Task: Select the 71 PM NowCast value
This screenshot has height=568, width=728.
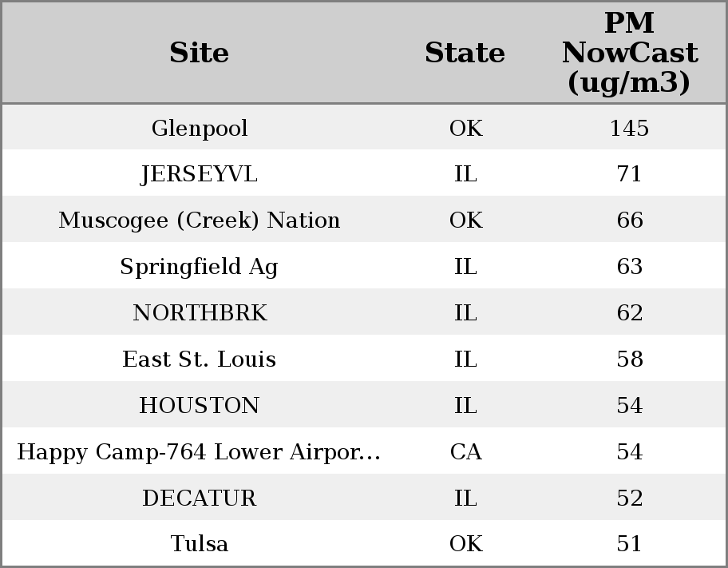Action: 629,174
